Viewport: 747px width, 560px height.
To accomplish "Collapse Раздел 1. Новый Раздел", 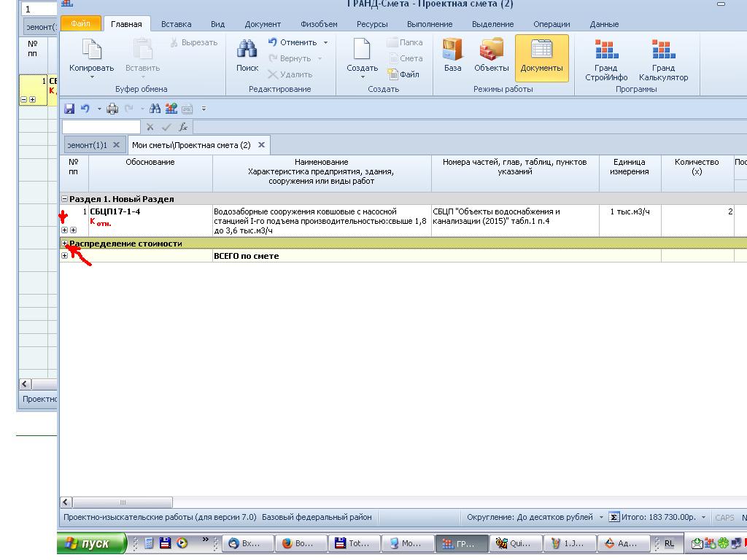I will click(x=64, y=198).
